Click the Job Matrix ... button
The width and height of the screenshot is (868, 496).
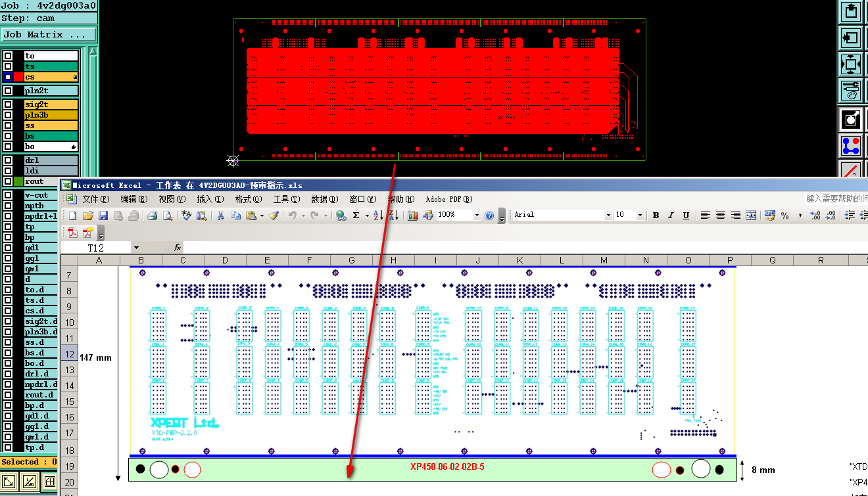pos(49,35)
